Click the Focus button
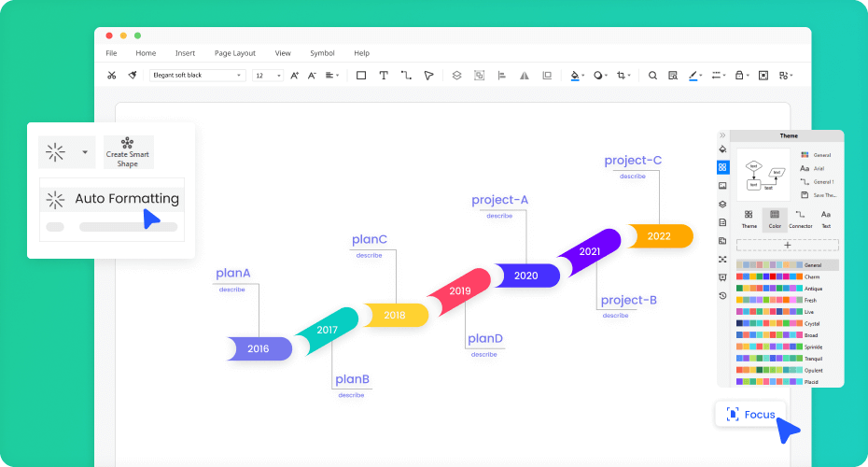 750,414
